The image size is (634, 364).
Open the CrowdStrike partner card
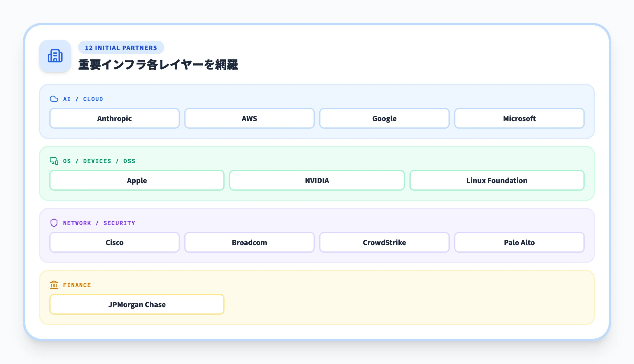point(384,243)
